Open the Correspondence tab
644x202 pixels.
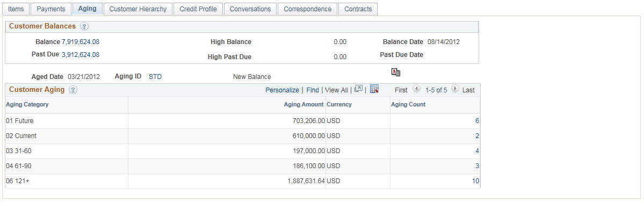[308, 9]
